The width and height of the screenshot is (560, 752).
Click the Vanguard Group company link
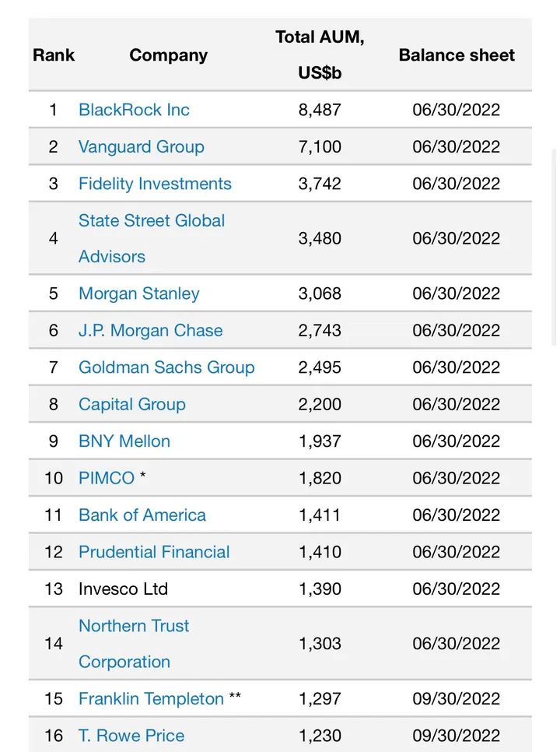[x=141, y=147]
